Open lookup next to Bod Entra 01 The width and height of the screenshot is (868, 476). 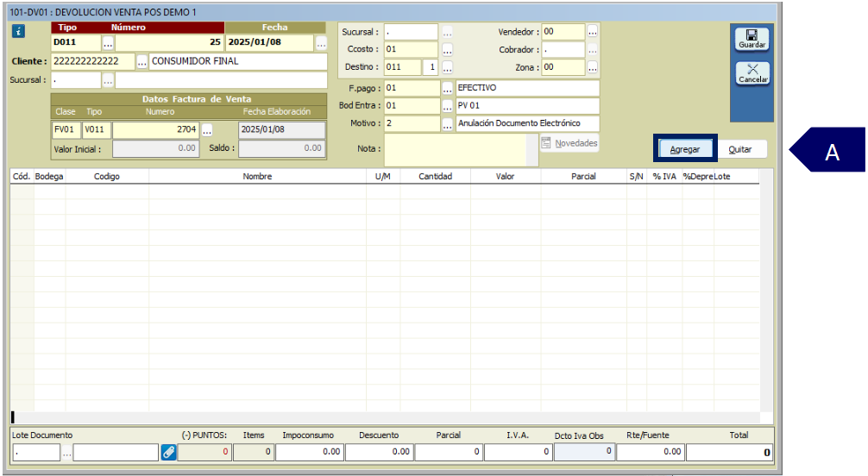pyautogui.click(x=447, y=106)
